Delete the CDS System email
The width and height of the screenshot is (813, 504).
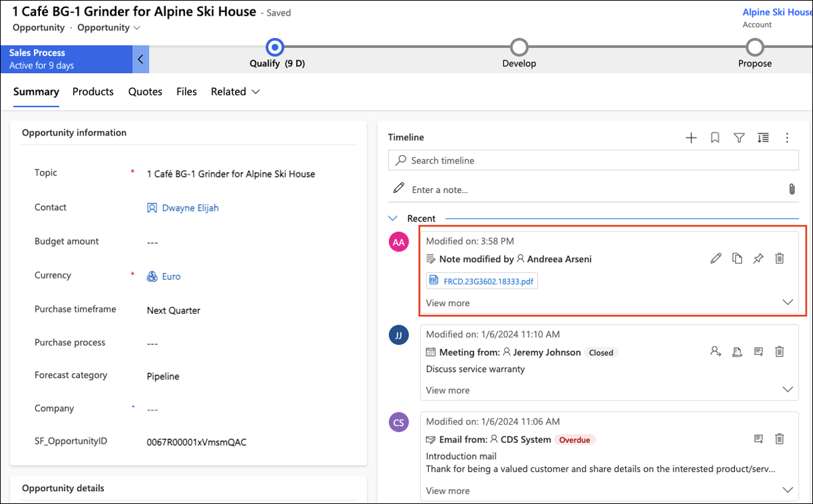[x=780, y=439]
